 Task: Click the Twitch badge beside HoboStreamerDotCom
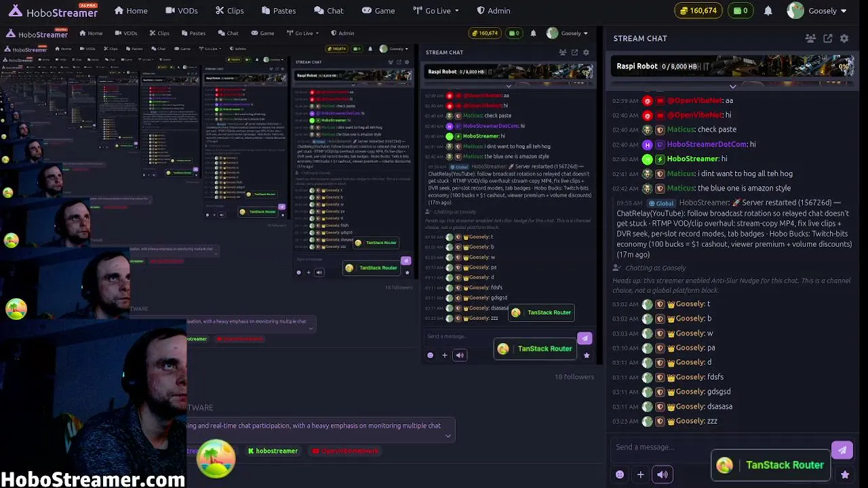660,144
